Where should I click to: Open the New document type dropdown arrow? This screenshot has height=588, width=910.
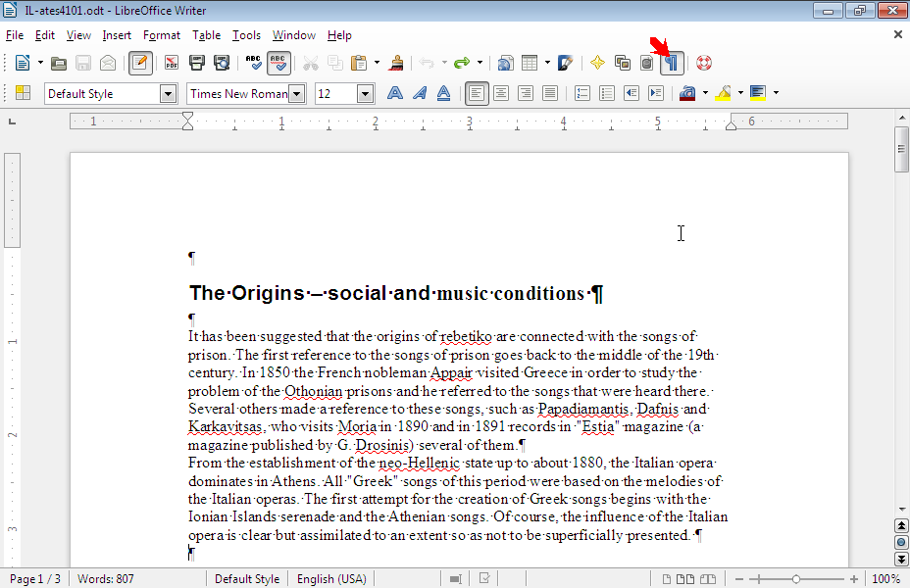coord(40,63)
